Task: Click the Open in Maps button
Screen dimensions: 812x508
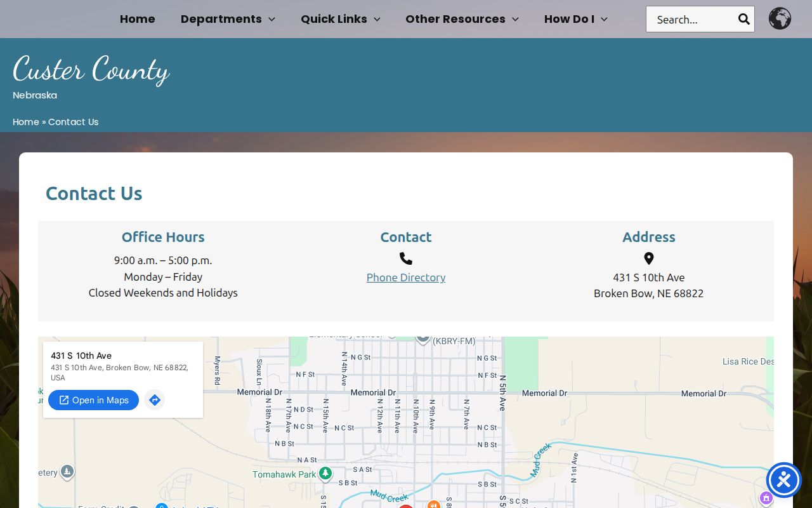Action: click(93, 400)
